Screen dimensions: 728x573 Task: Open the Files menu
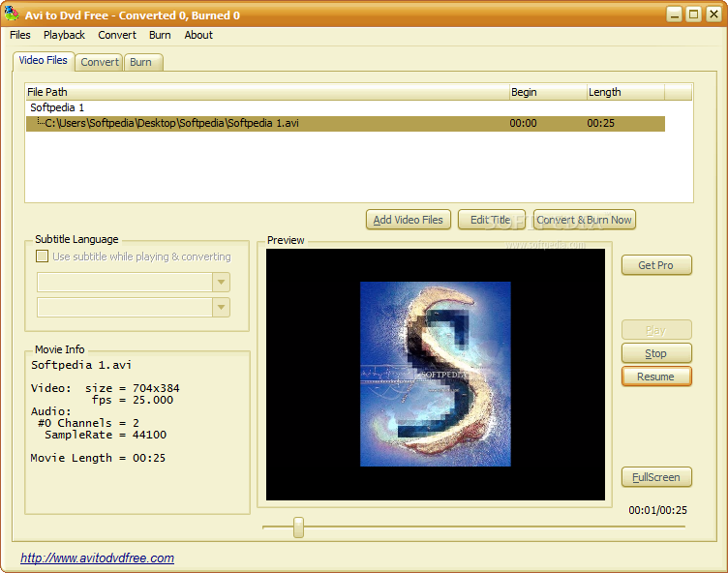pos(20,35)
